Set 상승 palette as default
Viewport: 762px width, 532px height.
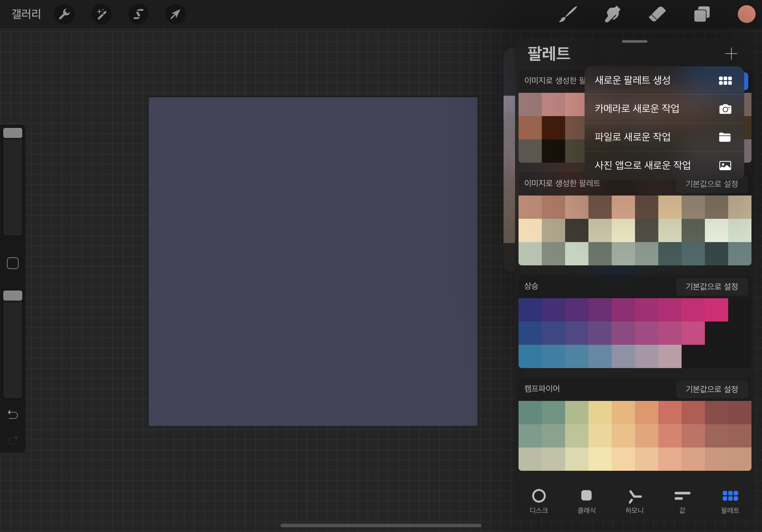coord(712,286)
